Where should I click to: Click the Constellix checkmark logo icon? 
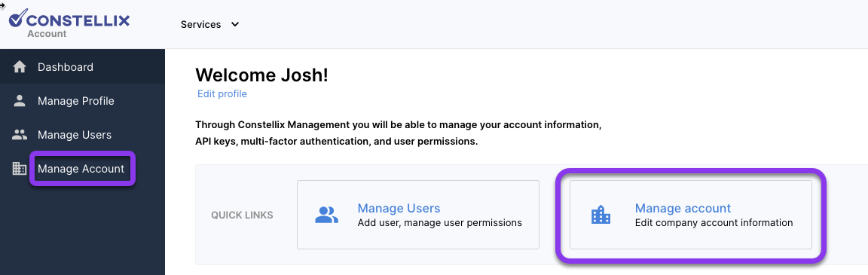[17, 18]
